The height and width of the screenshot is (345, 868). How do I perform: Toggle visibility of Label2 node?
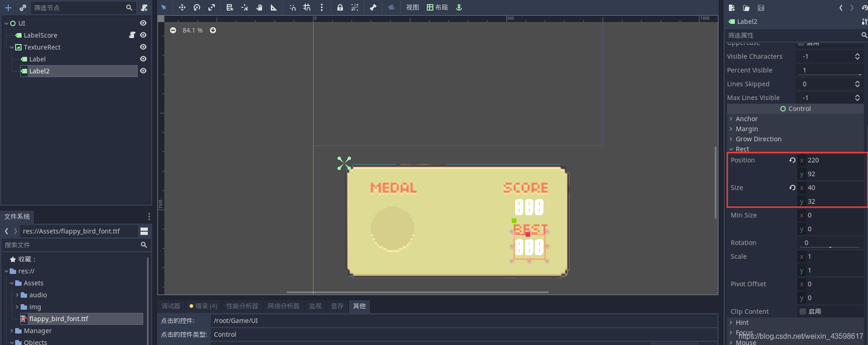[x=143, y=71]
